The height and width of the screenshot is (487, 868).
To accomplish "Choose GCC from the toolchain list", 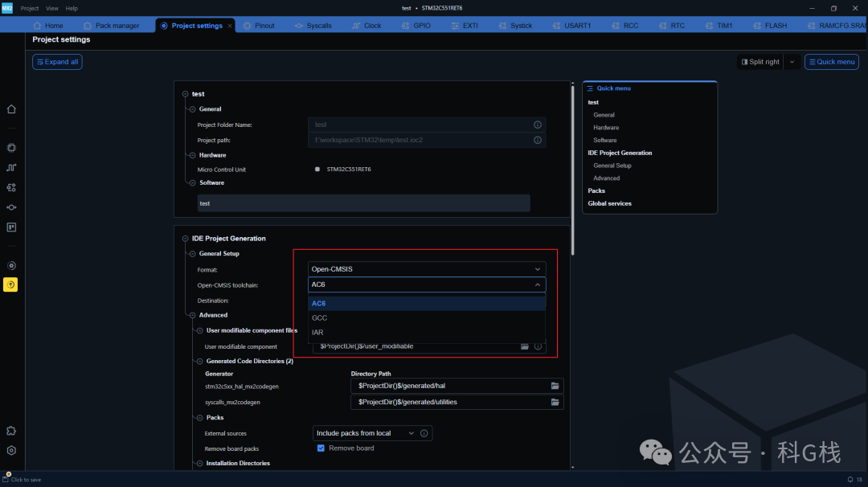I will (320, 318).
